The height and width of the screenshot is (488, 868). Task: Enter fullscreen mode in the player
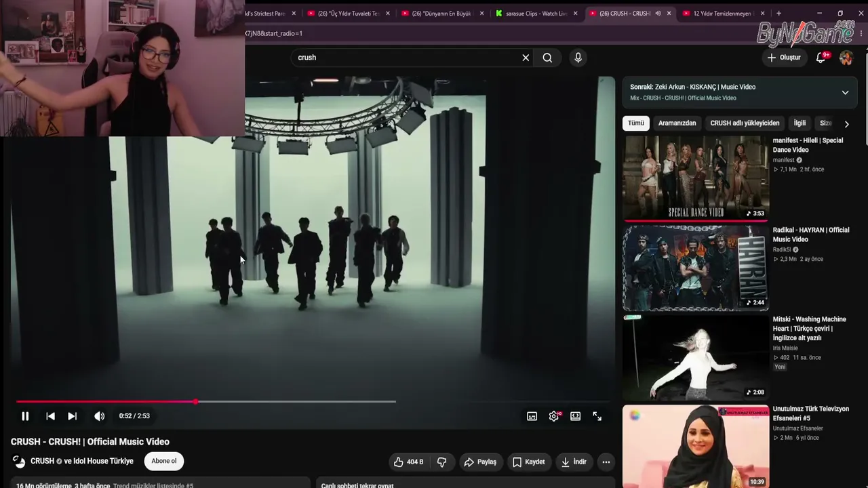tap(597, 416)
